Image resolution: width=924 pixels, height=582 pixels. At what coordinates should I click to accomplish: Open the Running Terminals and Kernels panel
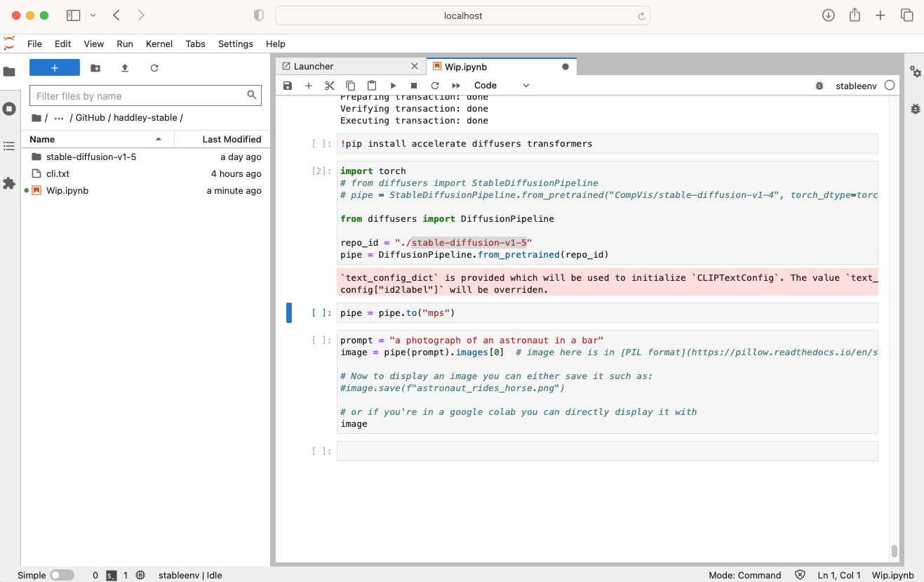(9, 109)
